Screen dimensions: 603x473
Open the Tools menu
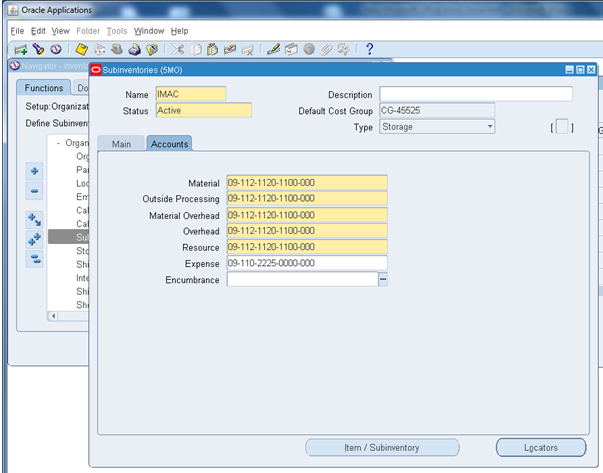[117, 31]
